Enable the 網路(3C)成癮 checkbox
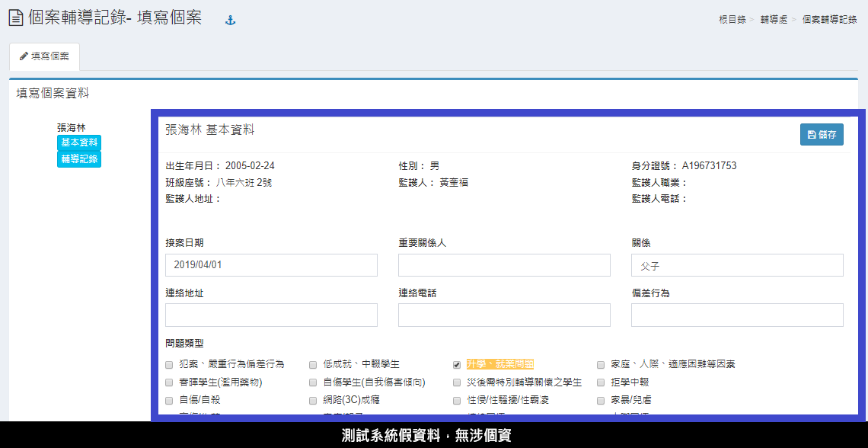Screen dimensions: 868x448 [x=313, y=400]
